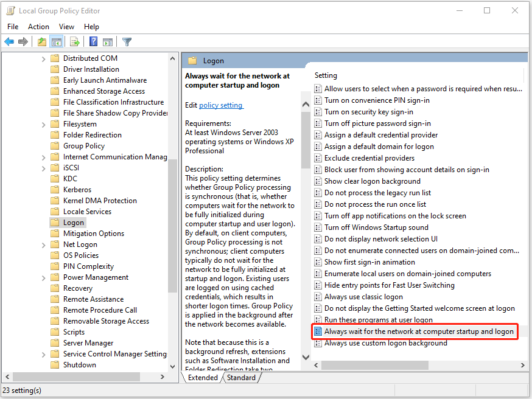Click the folder icon next to Kerberos

click(x=55, y=190)
